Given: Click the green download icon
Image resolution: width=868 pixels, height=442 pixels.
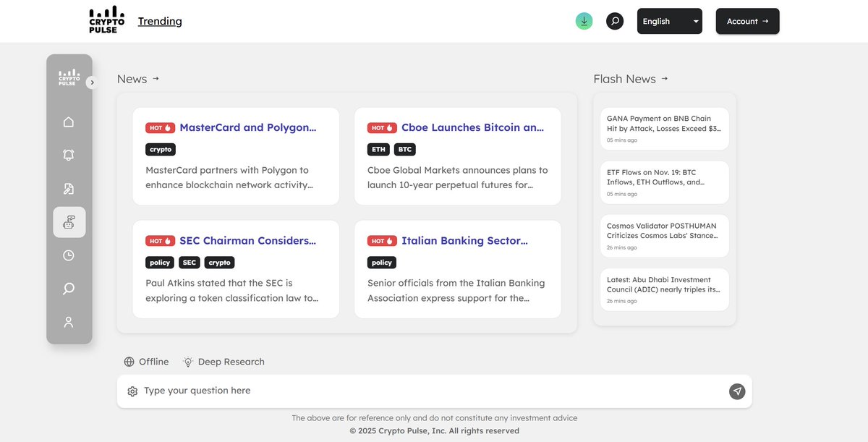Looking at the screenshot, I should 584,21.
